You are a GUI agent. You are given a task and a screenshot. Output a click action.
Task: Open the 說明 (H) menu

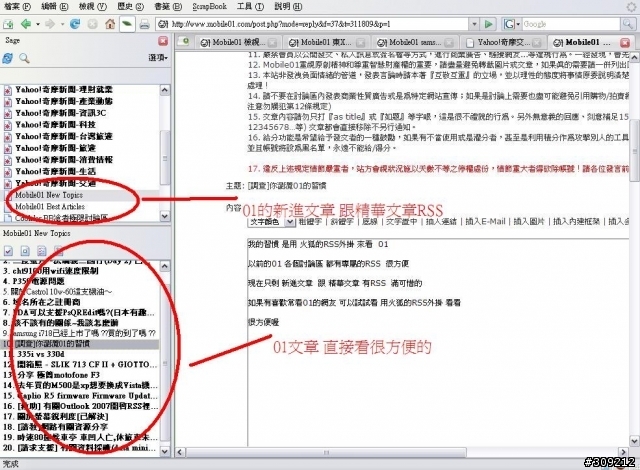point(288,7)
